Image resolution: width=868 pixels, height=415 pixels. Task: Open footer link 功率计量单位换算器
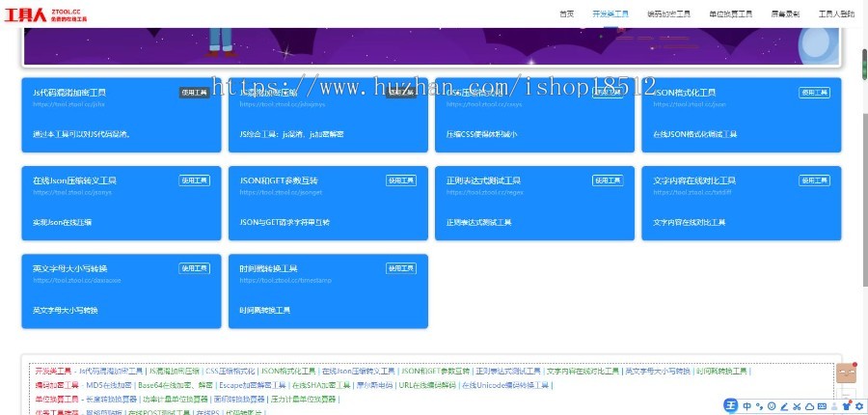tap(176, 399)
